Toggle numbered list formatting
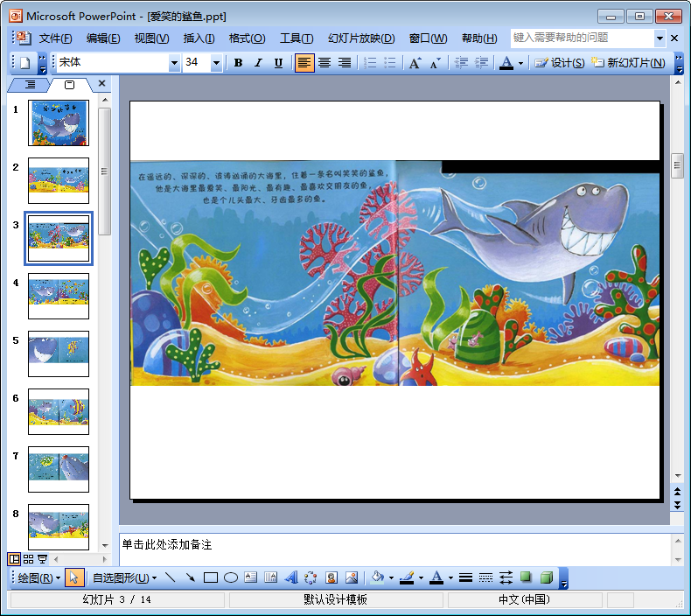 point(370,63)
